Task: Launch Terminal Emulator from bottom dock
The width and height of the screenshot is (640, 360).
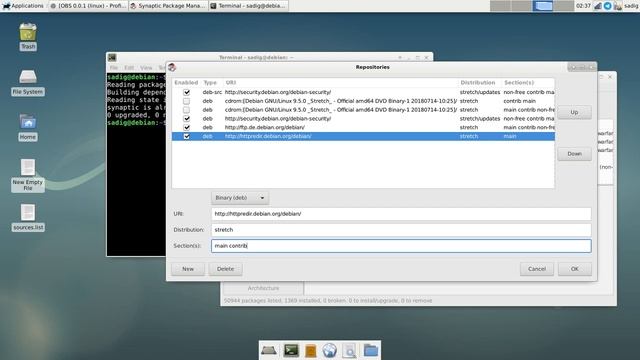Action: (x=291, y=350)
